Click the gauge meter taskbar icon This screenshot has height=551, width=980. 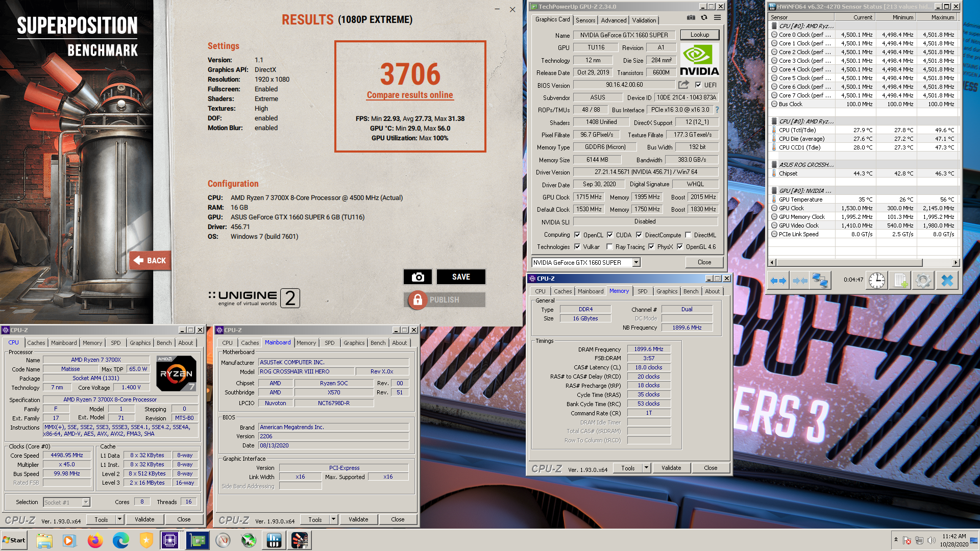[223, 540]
